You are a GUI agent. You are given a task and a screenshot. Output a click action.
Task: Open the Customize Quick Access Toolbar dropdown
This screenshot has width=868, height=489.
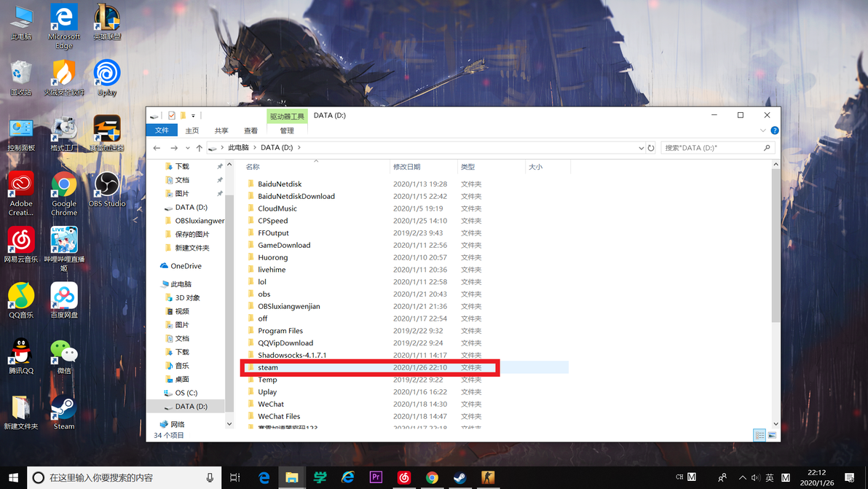point(193,116)
